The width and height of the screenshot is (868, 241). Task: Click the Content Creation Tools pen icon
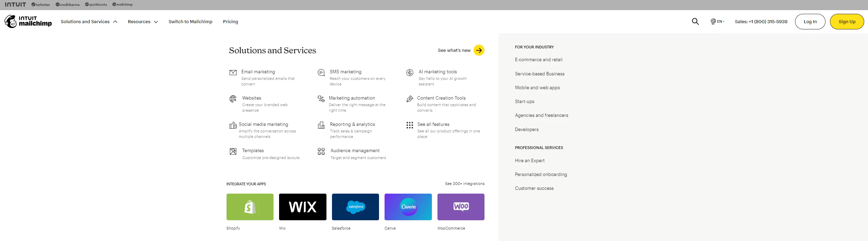coord(410,99)
